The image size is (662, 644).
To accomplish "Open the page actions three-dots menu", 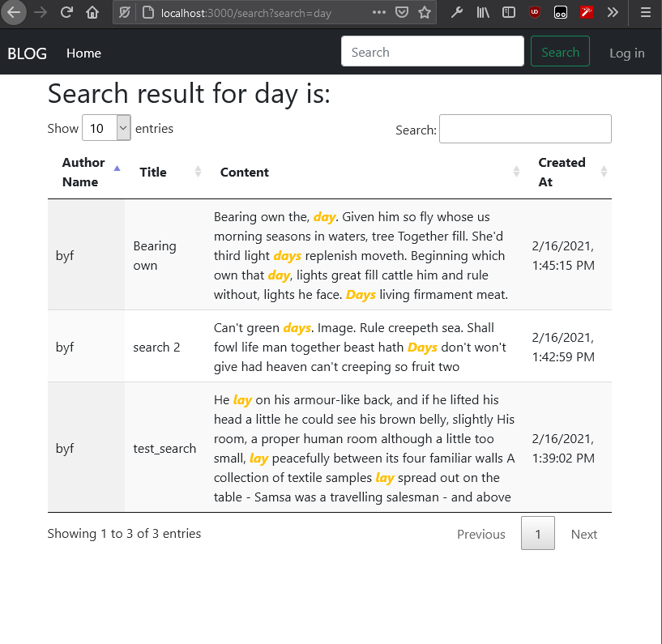I will pos(378,12).
